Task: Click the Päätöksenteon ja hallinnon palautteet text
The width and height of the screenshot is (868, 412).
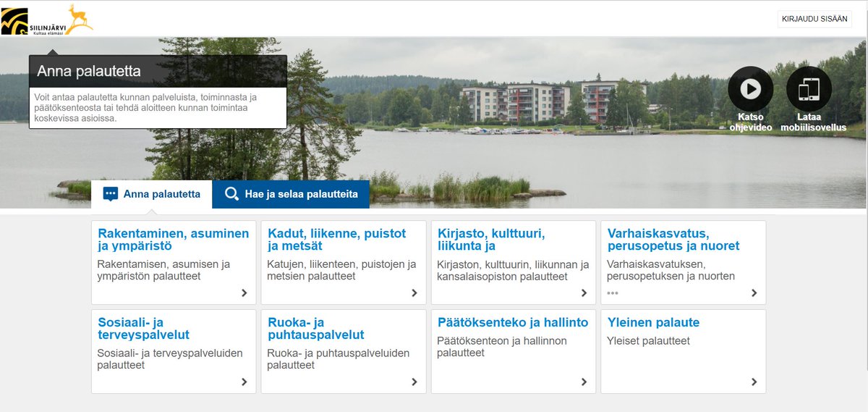Action: 502,347
